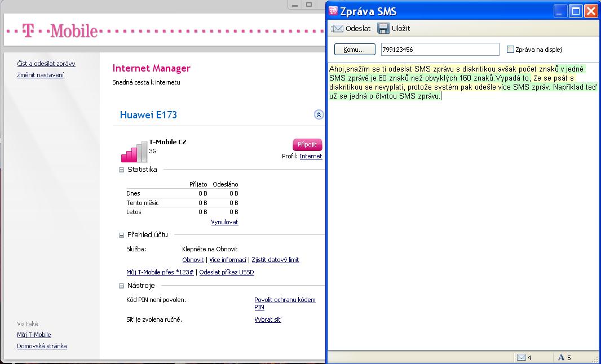Viewport: 601px width, 364px height.
Task: Click the Přijato column header
Action: point(198,184)
